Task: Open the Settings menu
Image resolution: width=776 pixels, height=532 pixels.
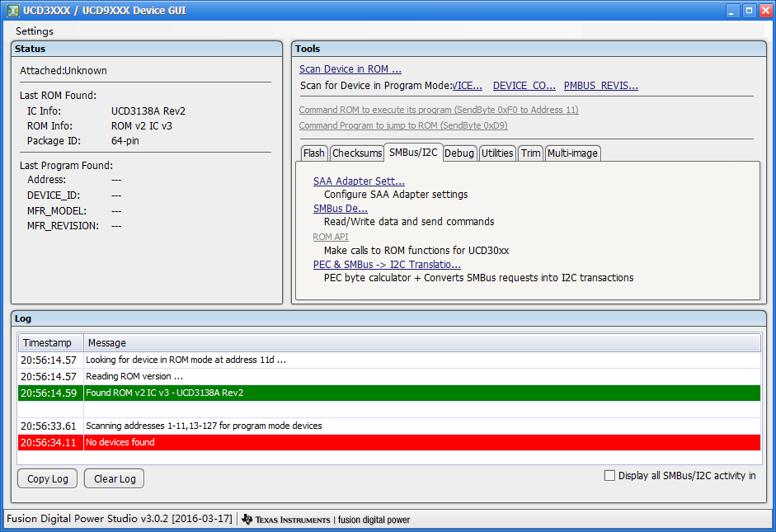Action: click(34, 31)
